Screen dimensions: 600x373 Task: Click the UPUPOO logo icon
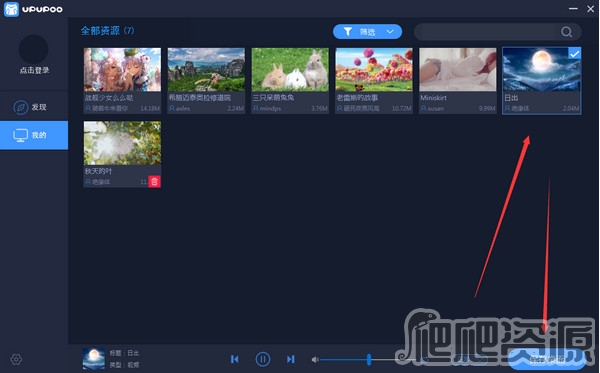11,9
